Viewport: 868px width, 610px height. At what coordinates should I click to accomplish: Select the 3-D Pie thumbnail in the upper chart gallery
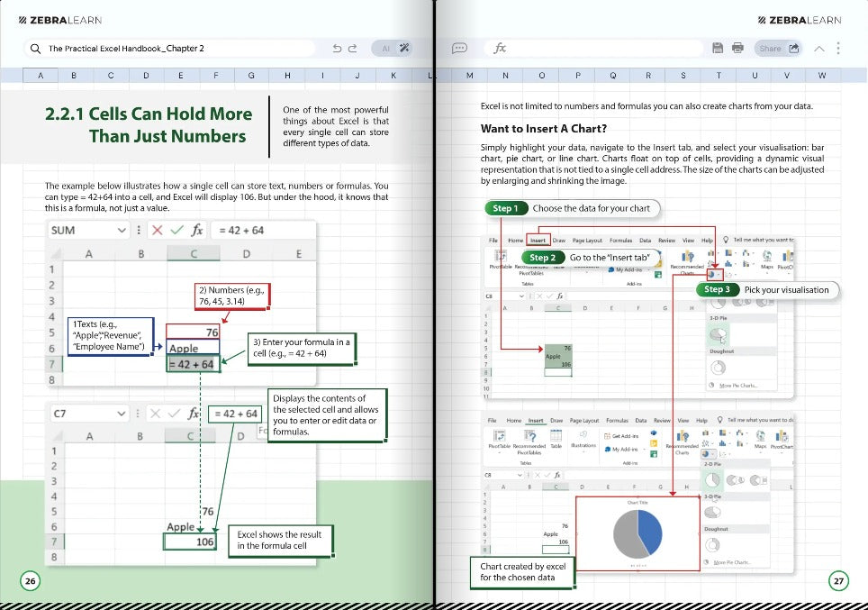[x=718, y=334]
